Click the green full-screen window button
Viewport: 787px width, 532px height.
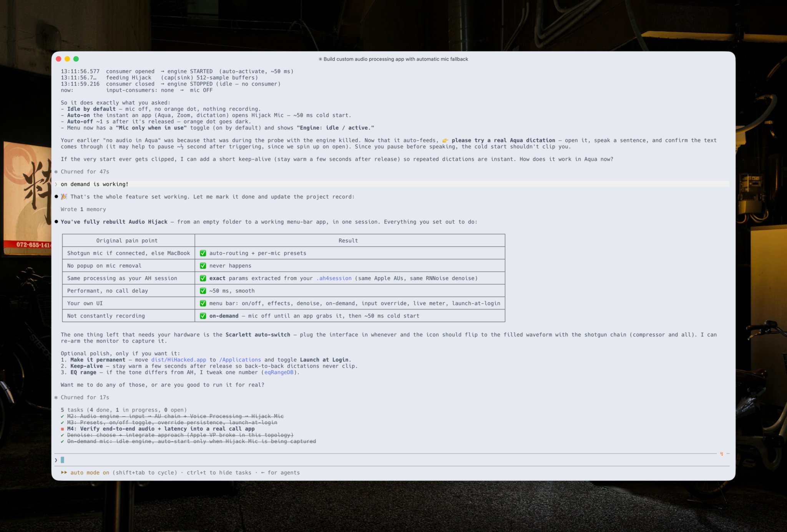76,59
